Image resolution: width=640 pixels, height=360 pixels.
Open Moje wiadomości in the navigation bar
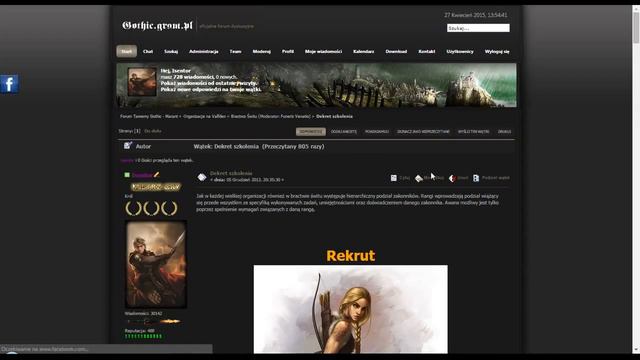pyautogui.click(x=323, y=51)
